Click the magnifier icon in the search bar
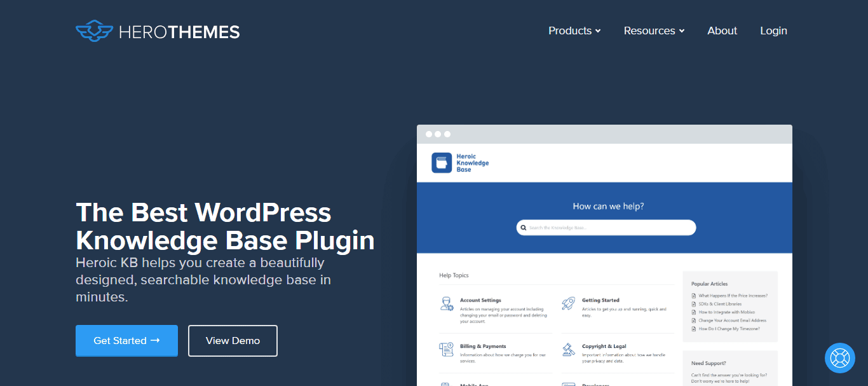 tap(524, 228)
